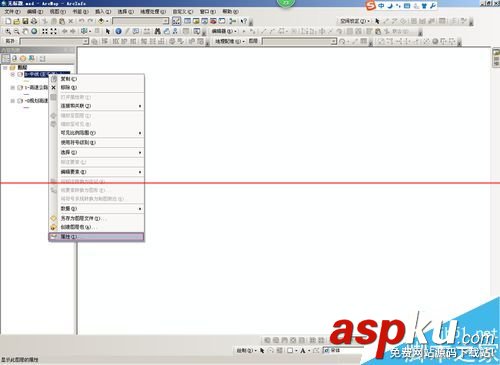Toggle visibility of 1-高速公路 layer
This screenshot has width=500, height=365.
click(x=20, y=88)
